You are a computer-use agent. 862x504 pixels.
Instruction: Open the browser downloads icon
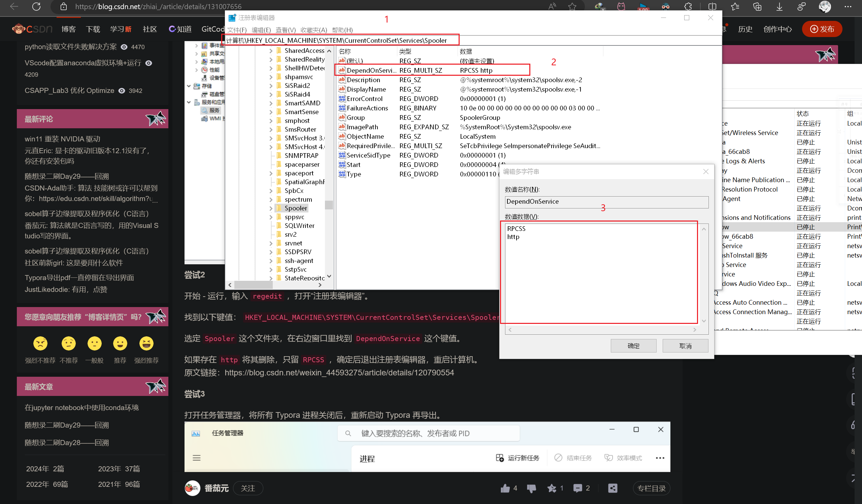(779, 6)
